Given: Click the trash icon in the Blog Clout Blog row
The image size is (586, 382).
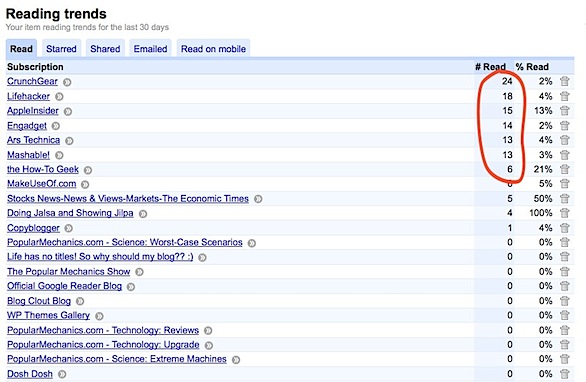Looking at the screenshot, I should (x=565, y=301).
